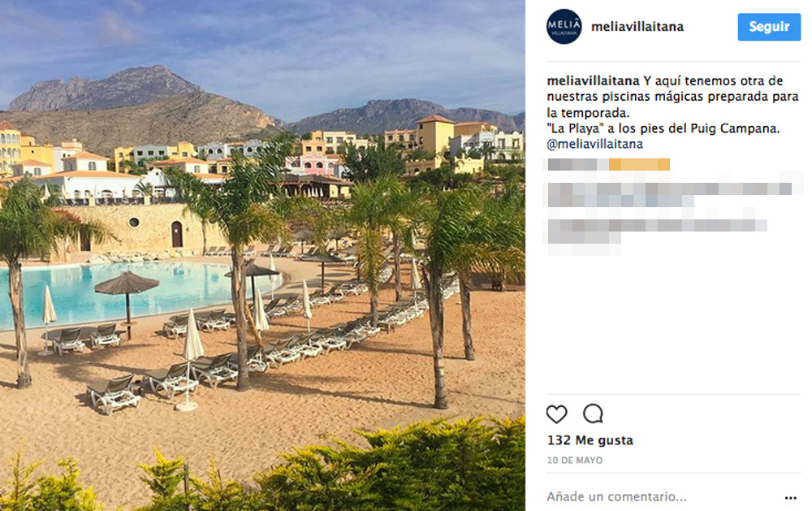Open meliavillaitana username in header
812x511 pixels.
(x=637, y=27)
